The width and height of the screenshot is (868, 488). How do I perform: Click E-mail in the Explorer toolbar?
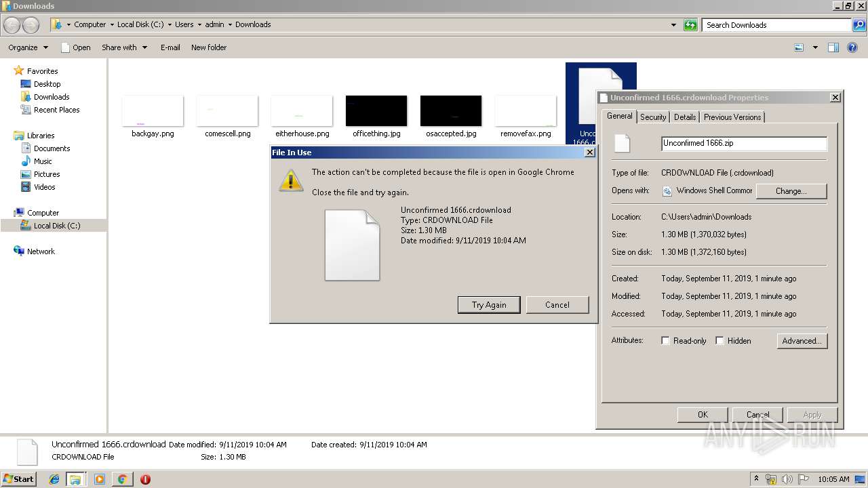(x=170, y=47)
